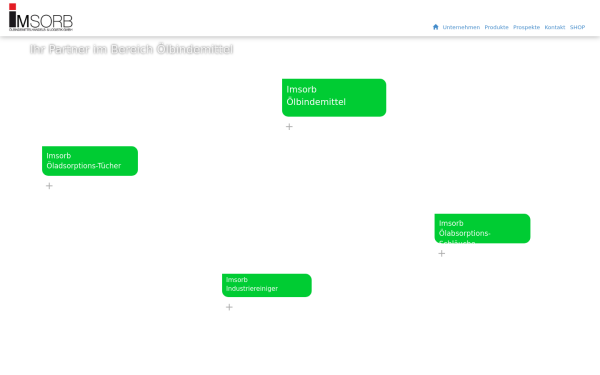Select the Imsorb Ölbindemittel green card
This screenshot has width=600, height=375.
334,98
